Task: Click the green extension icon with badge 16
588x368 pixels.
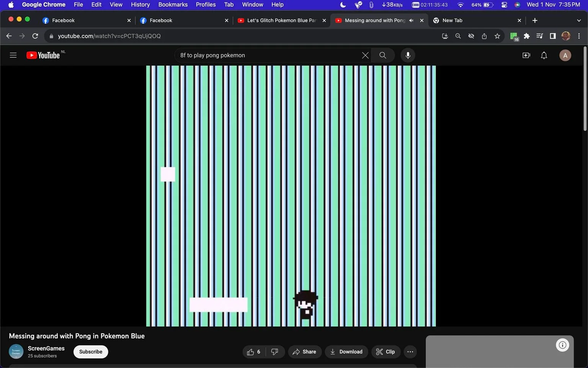Action: click(514, 36)
